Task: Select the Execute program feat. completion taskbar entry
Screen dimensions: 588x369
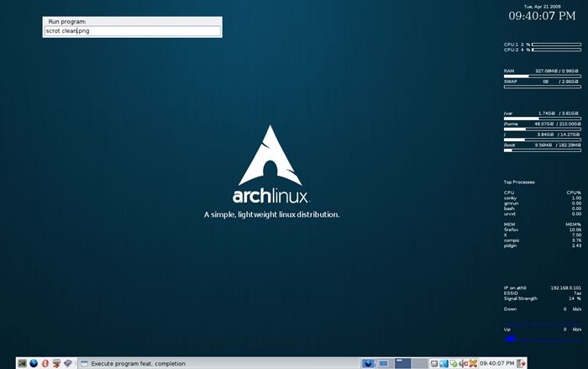Action: click(x=219, y=363)
